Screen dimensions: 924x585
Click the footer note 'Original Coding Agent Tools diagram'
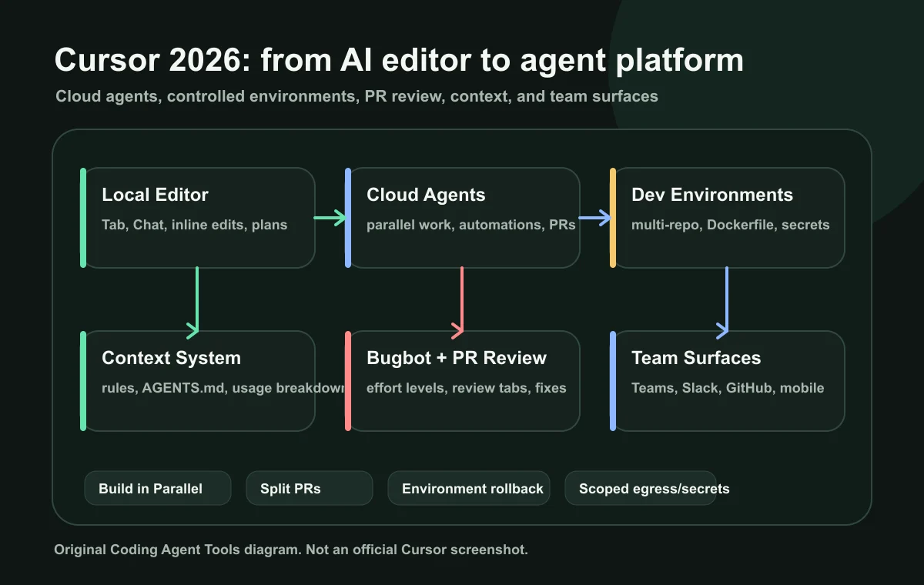[291, 550]
